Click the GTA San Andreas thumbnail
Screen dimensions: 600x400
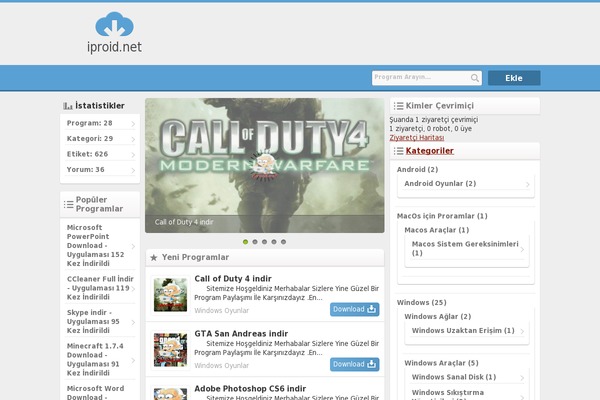tap(170, 350)
